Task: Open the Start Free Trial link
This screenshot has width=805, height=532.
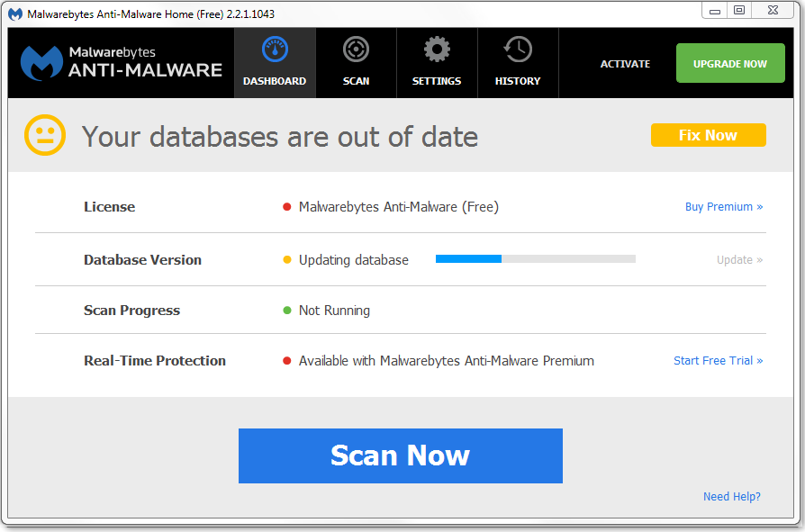Action: tap(719, 361)
